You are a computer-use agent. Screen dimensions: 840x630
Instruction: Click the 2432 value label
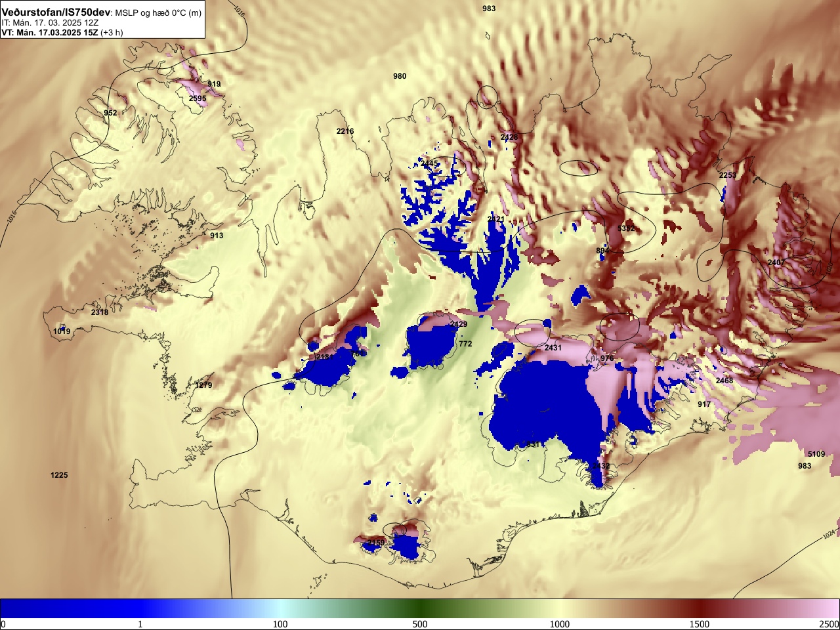tap(601, 466)
